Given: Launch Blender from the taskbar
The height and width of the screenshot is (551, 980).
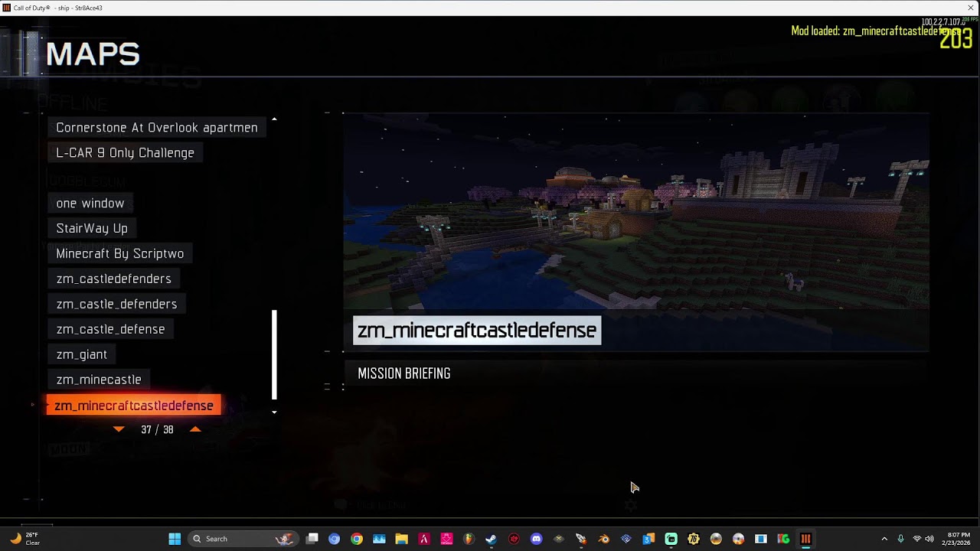Looking at the screenshot, I should coord(603,539).
